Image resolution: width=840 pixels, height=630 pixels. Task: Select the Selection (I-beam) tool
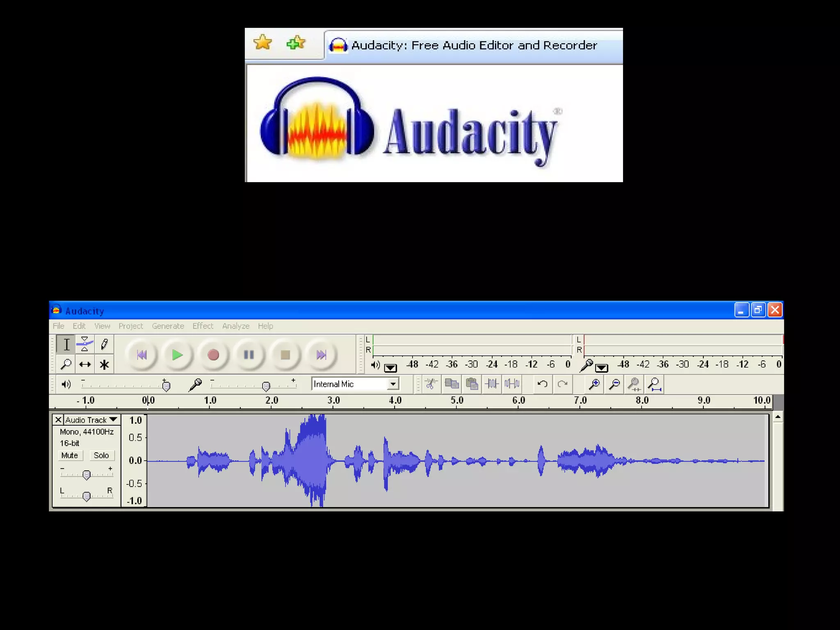click(66, 345)
